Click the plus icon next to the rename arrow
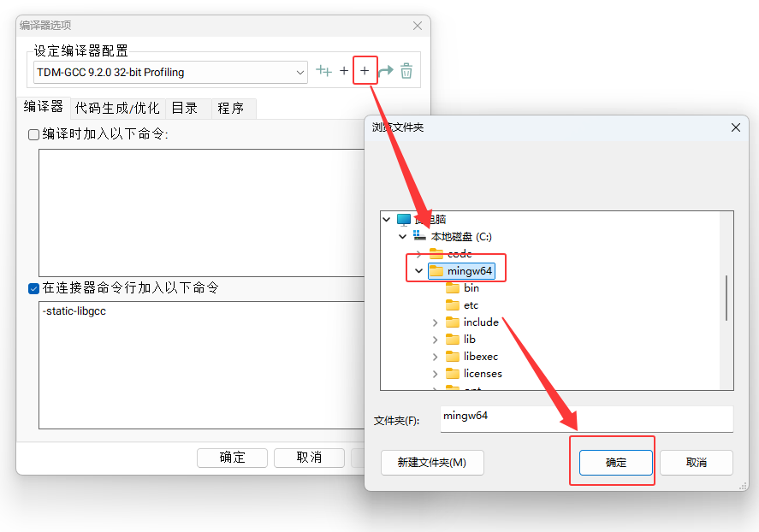This screenshot has height=532, width=759. (365, 71)
